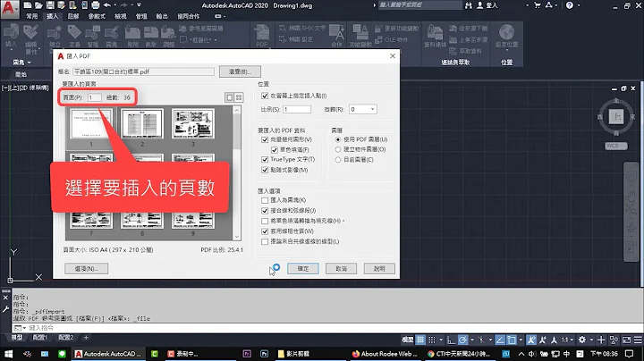Toggle join line and arc segments checkbox

[265, 211]
